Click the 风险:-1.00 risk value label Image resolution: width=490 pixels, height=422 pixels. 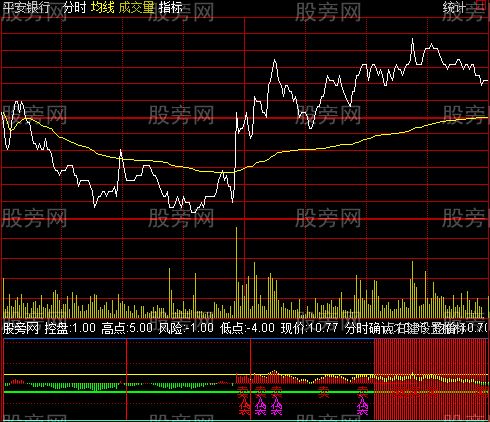click(x=186, y=328)
